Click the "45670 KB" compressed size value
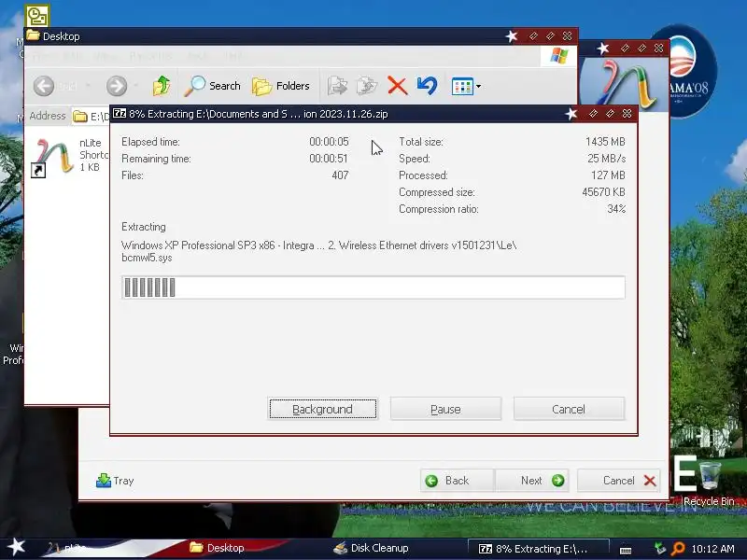Image resolution: width=747 pixels, height=560 pixels. [x=603, y=192]
